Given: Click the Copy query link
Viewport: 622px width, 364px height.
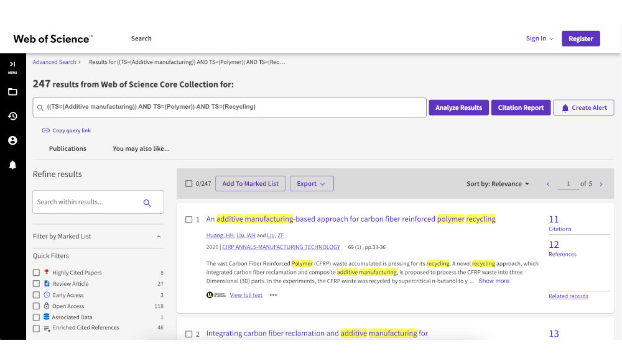Looking at the screenshot, I should click(x=67, y=131).
